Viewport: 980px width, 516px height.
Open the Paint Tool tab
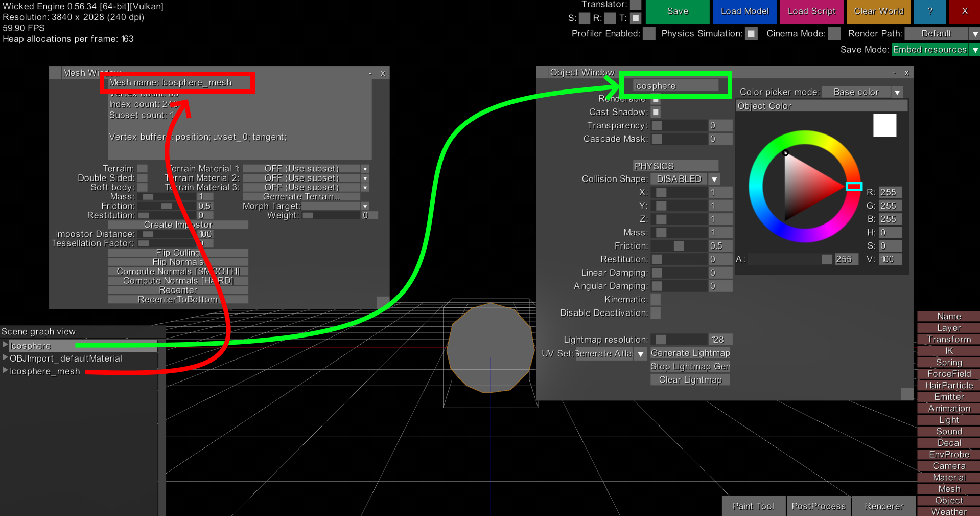[x=753, y=506]
